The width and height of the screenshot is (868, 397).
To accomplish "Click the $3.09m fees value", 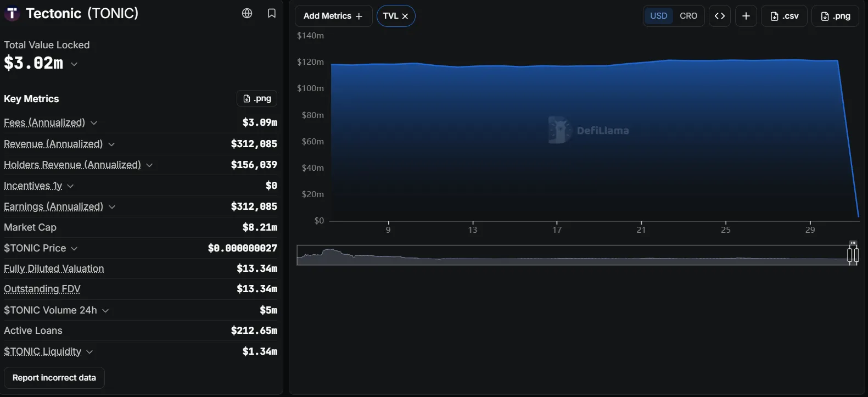I will [260, 122].
